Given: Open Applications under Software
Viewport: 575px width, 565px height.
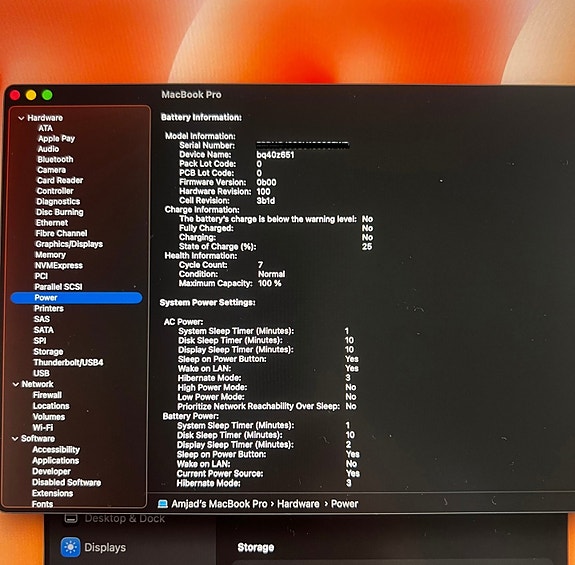Looking at the screenshot, I should [55, 461].
